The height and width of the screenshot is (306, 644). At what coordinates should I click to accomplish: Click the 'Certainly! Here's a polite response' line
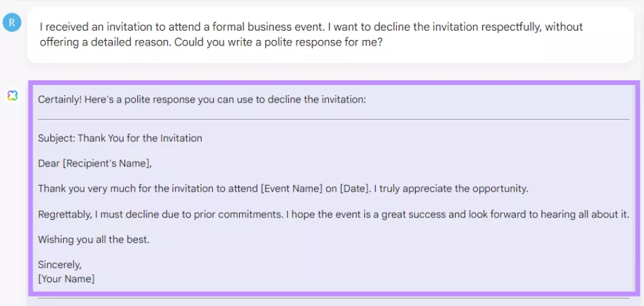click(x=202, y=100)
